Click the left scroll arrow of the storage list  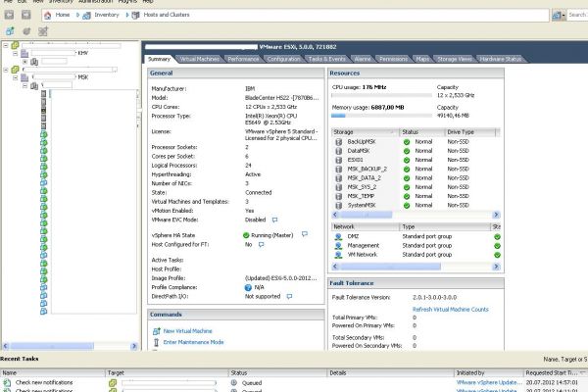(335, 215)
